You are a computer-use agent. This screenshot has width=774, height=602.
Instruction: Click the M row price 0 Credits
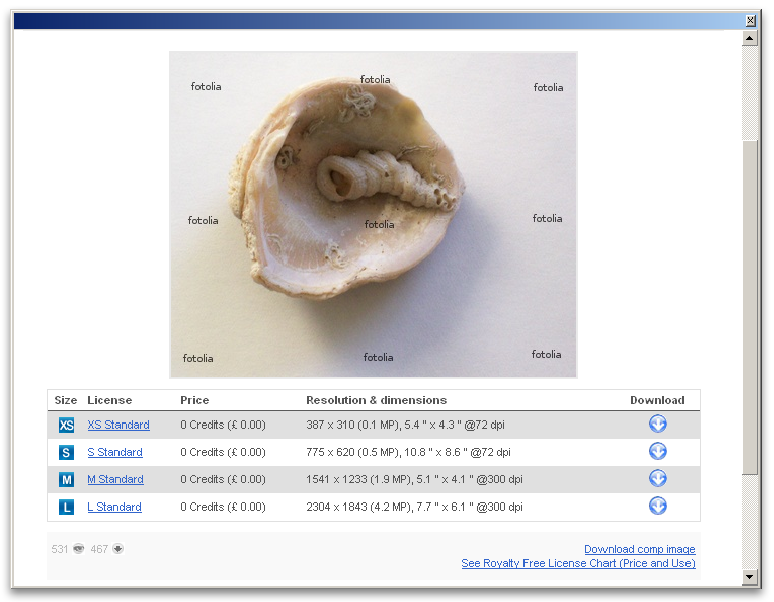click(223, 480)
